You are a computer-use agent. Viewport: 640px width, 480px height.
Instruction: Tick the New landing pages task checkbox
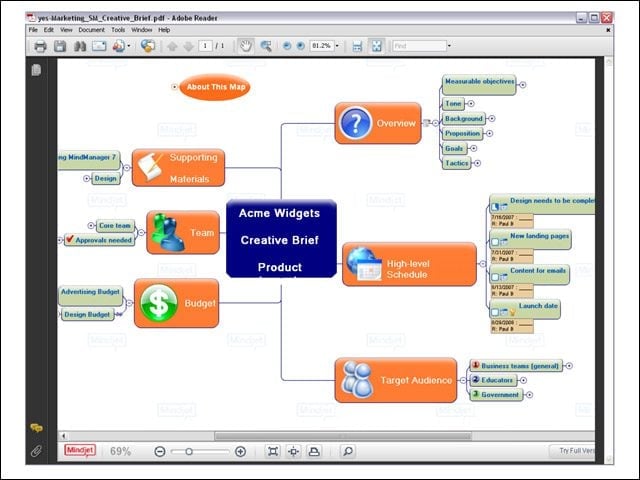coord(495,242)
